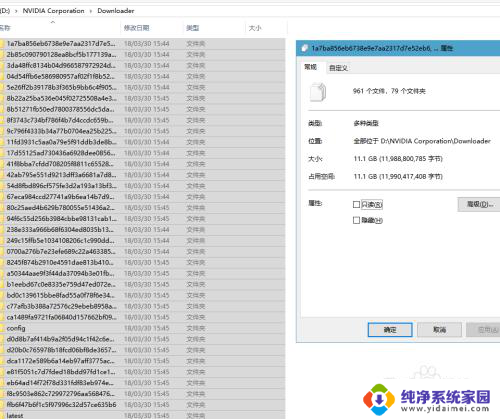Click disk usage value 11.1 GB (11,990,417,408 字节)
Screen dimensions: 500x419
(398, 176)
